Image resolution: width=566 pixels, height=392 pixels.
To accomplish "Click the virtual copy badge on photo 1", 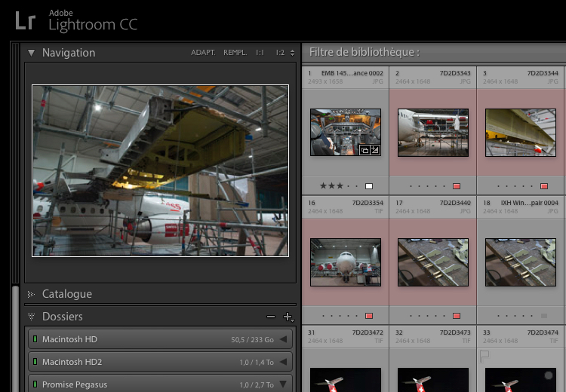I will (x=364, y=150).
